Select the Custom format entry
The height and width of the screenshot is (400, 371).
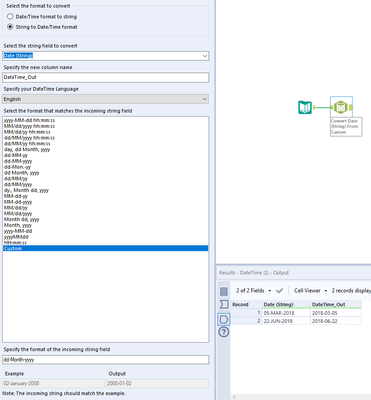105,248
